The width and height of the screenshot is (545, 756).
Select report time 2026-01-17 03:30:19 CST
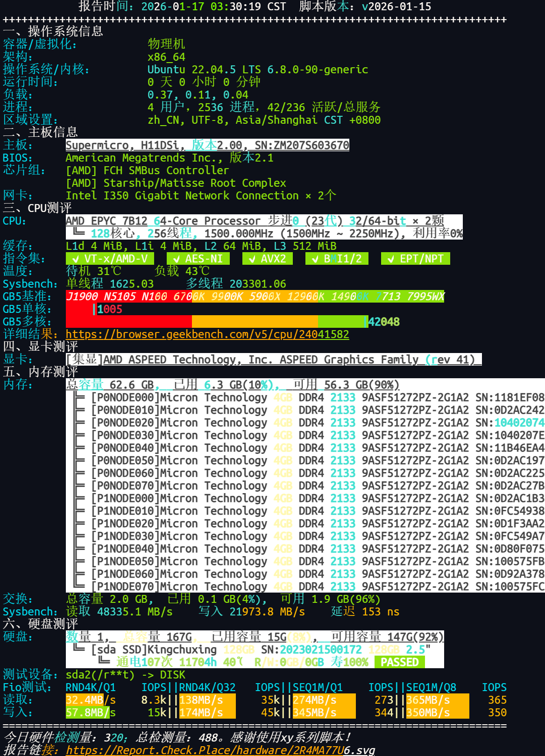[x=213, y=7]
